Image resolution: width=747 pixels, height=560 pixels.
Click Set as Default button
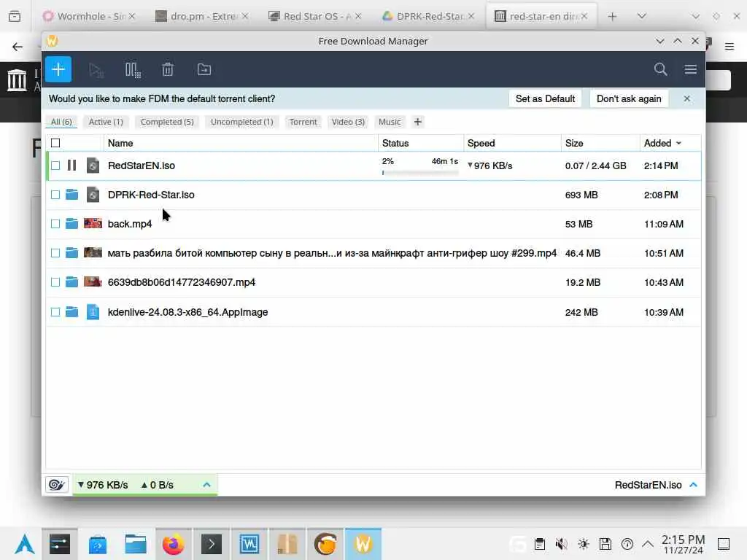coord(545,98)
